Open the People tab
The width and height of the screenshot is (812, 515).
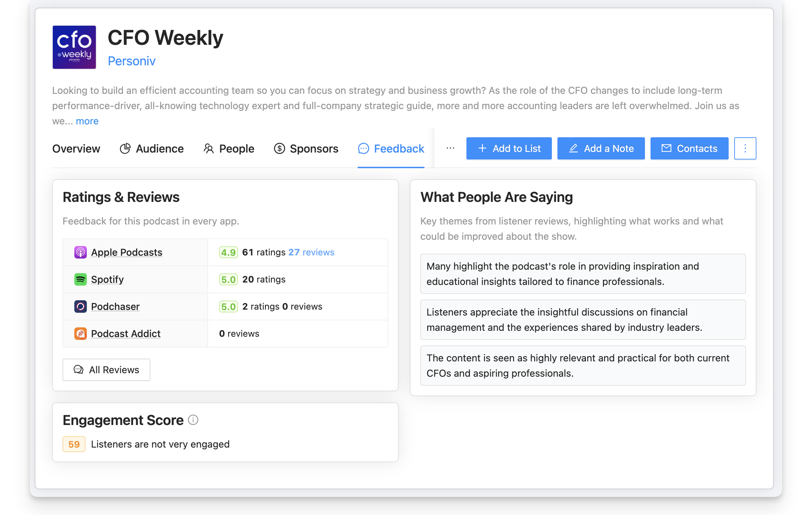click(x=229, y=149)
